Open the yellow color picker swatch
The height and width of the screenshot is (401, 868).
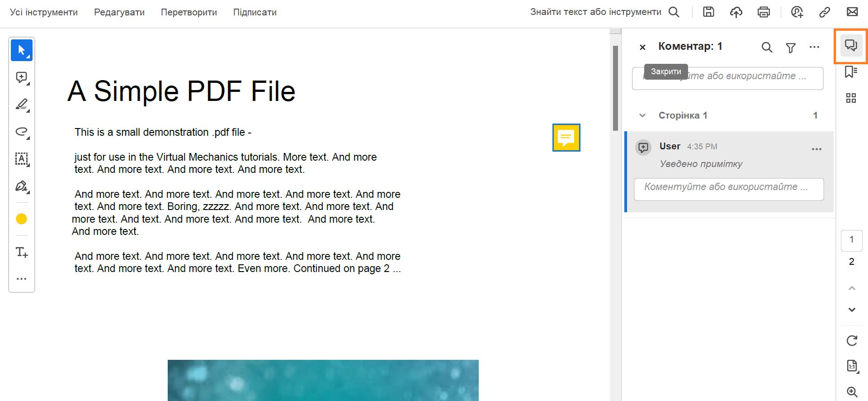pyautogui.click(x=22, y=219)
